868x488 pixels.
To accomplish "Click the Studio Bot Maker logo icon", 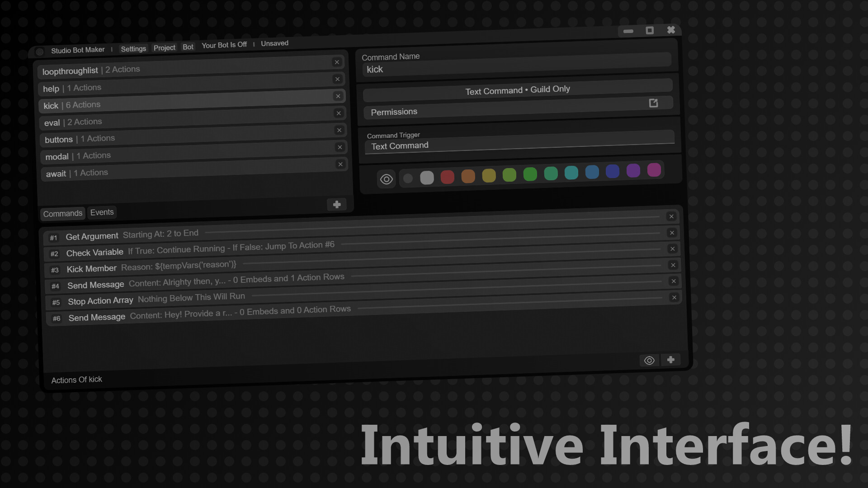I will pyautogui.click(x=40, y=52).
